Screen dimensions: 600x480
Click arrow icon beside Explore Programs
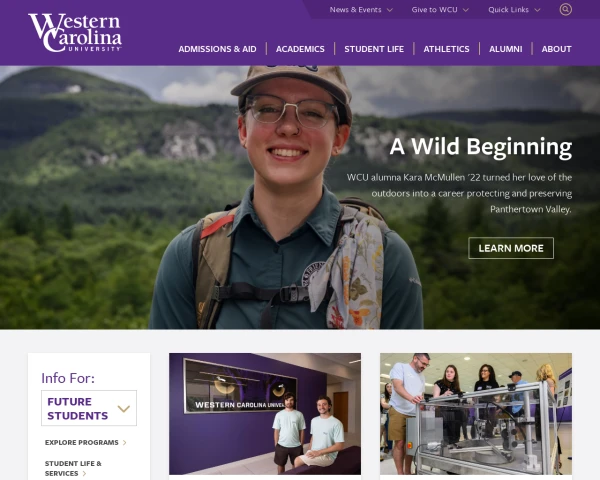click(x=124, y=443)
